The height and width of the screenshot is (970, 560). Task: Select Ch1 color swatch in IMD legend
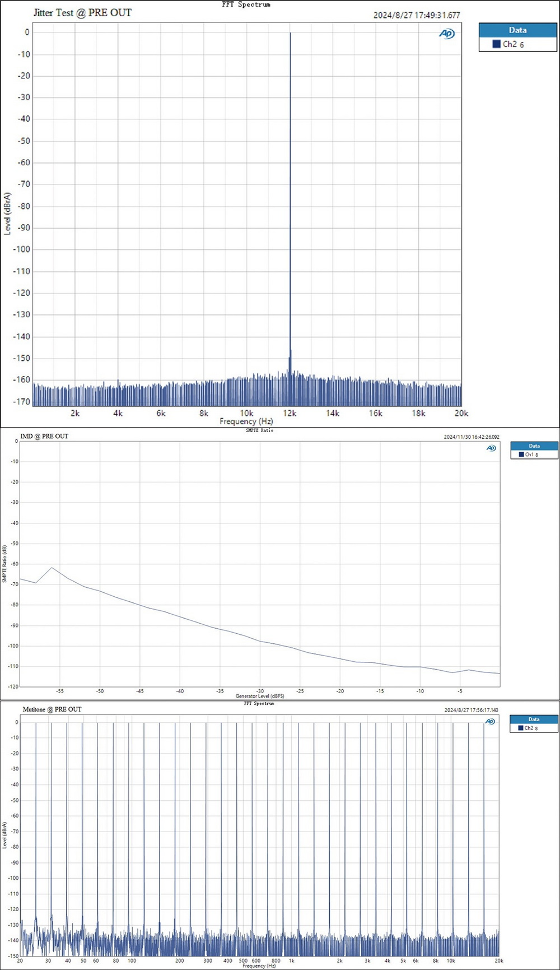(x=521, y=454)
